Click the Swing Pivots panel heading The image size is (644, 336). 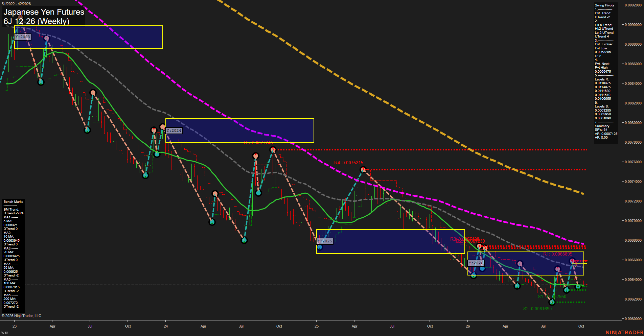(x=604, y=5)
